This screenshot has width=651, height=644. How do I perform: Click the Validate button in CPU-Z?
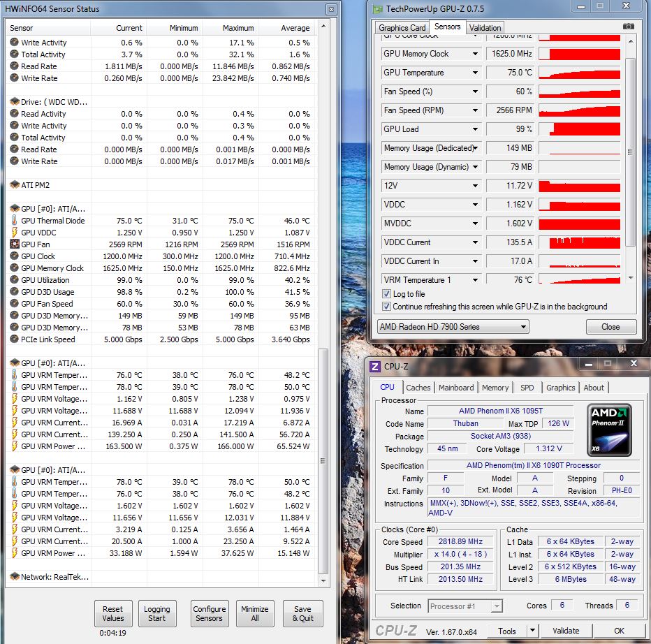coord(566,631)
